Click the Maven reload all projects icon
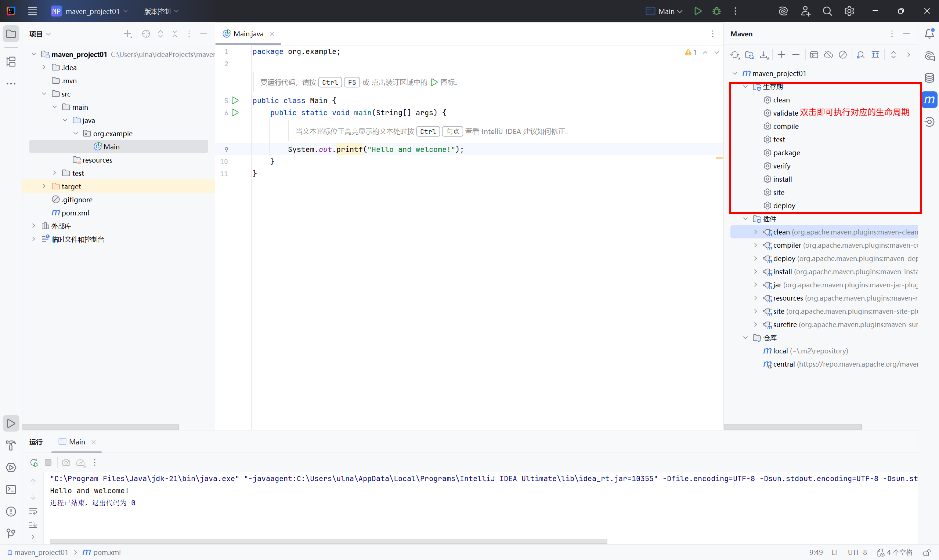Viewport: 939px width, 560px height. 735,55
